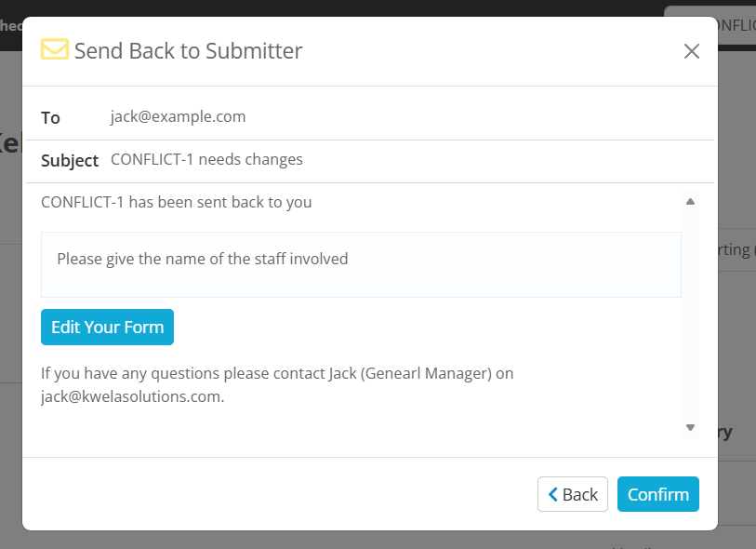Click the Edit Your Form button

coord(107,328)
